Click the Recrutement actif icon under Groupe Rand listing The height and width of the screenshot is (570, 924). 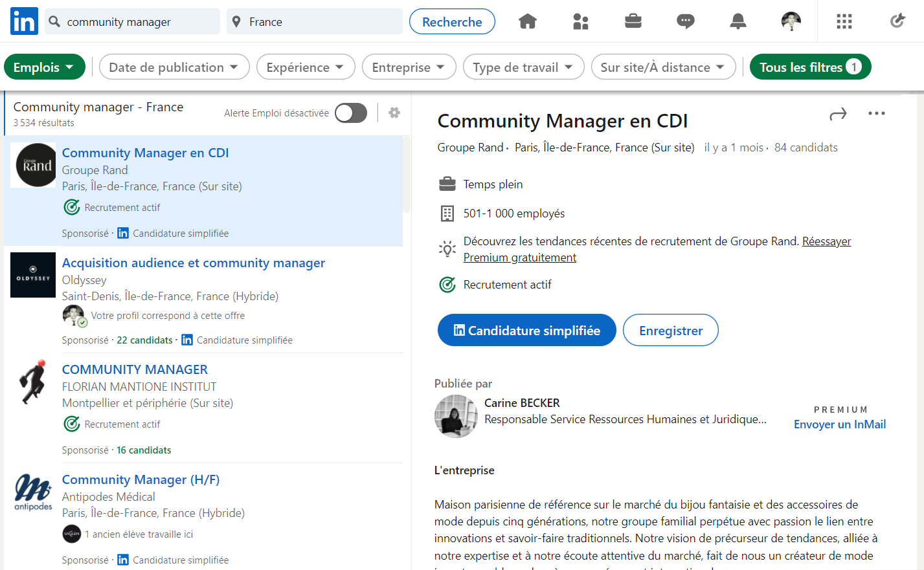[x=72, y=207]
